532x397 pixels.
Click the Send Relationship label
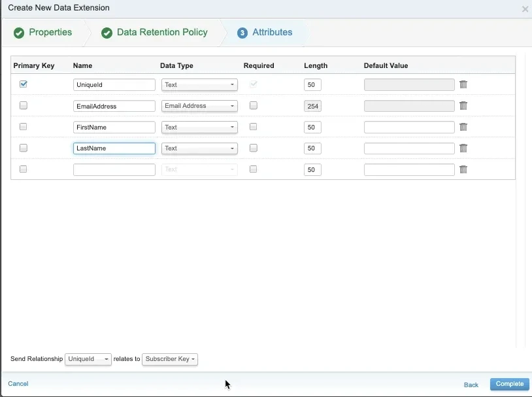point(37,358)
